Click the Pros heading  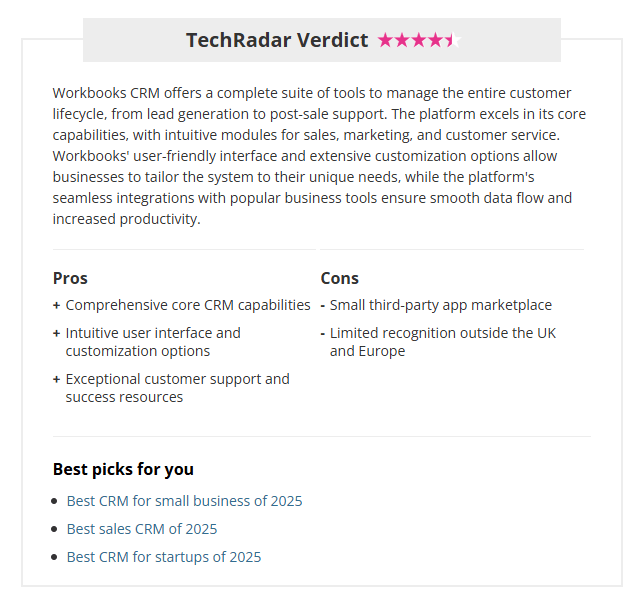tap(70, 278)
